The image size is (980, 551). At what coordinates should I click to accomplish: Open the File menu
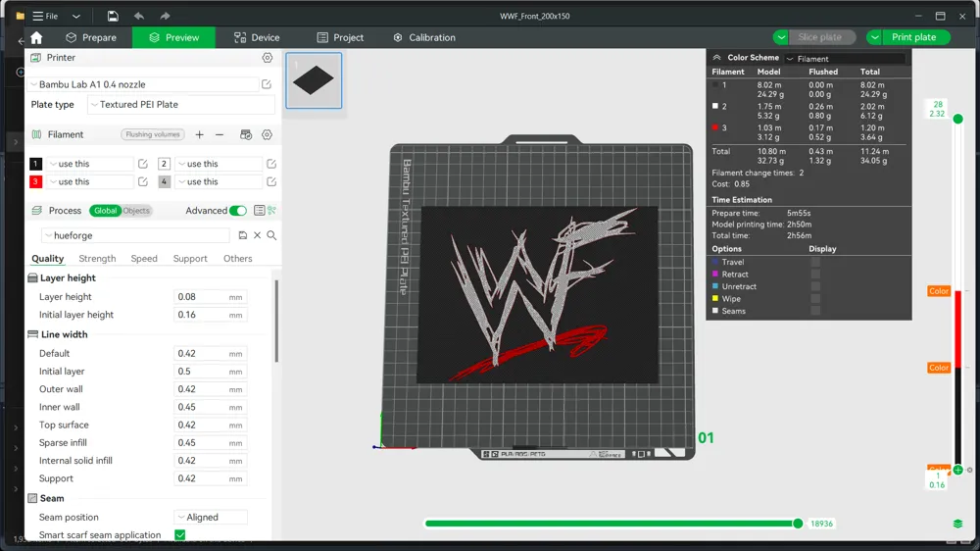(45, 17)
